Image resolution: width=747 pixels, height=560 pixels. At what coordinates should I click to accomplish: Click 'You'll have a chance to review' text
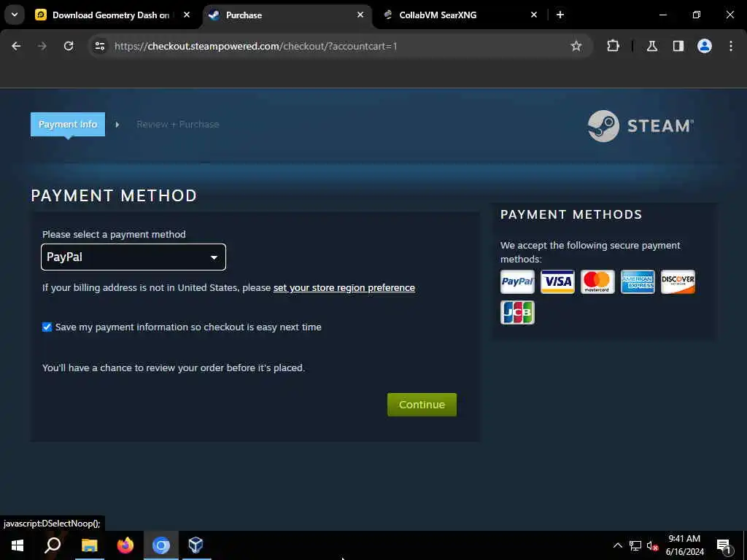coord(174,368)
